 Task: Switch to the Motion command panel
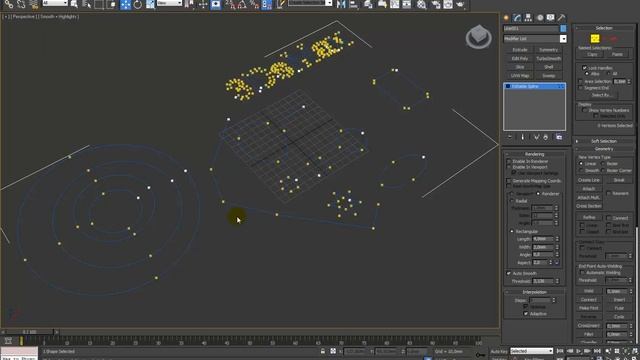tap(540, 18)
